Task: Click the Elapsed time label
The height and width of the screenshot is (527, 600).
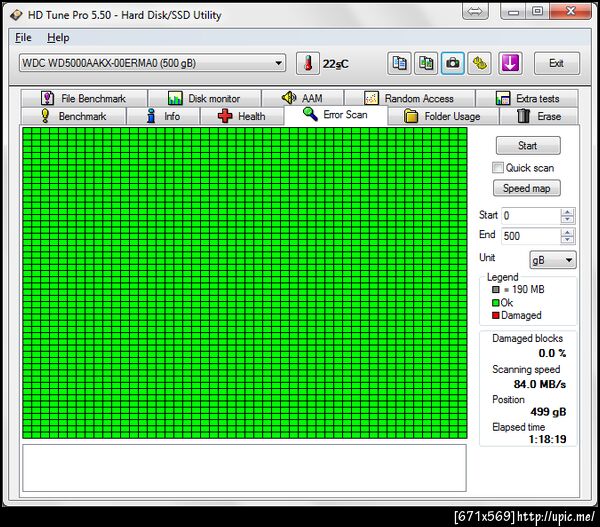Action: coord(518,427)
